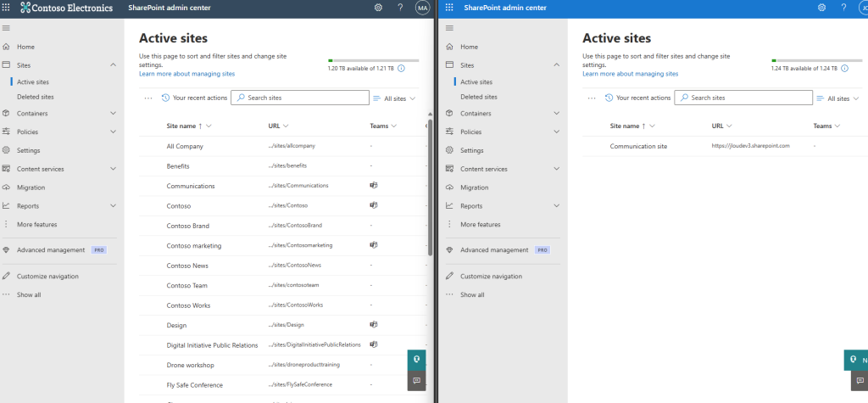The height and width of the screenshot is (403, 868).
Task: Expand Reports in left window navigation
Action: pos(114,205)
